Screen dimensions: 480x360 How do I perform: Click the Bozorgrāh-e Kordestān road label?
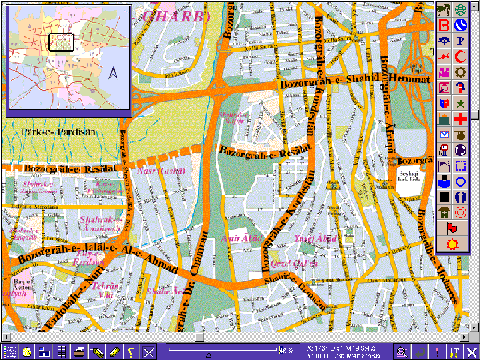tap(289, 221)
